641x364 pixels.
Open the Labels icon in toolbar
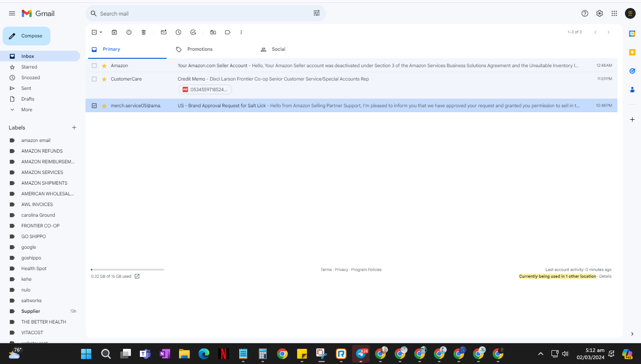(x=228, y=32)
